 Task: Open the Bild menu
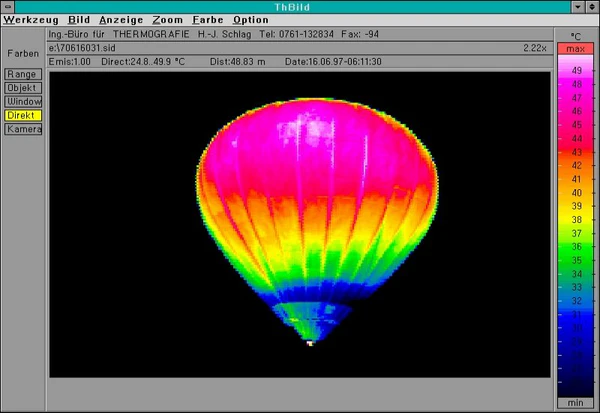(79, 20)
